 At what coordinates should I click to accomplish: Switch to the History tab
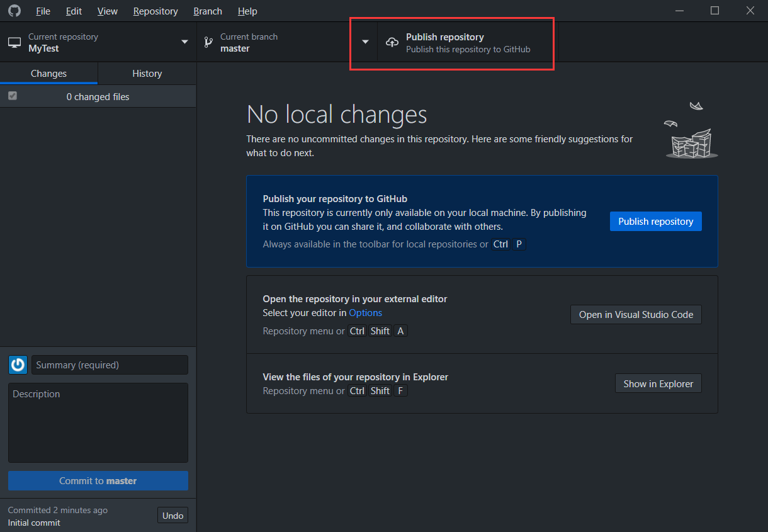click(147, 74)
